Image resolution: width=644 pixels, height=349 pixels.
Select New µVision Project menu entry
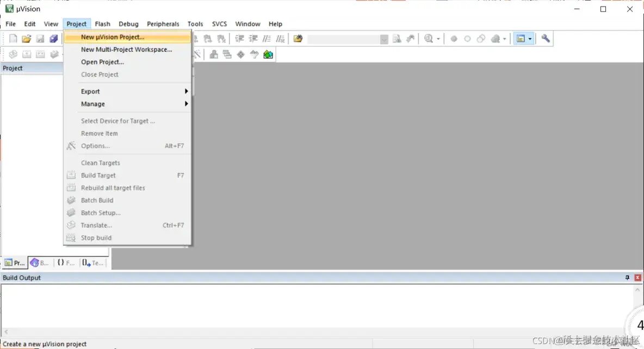click(x=128, y=37)
